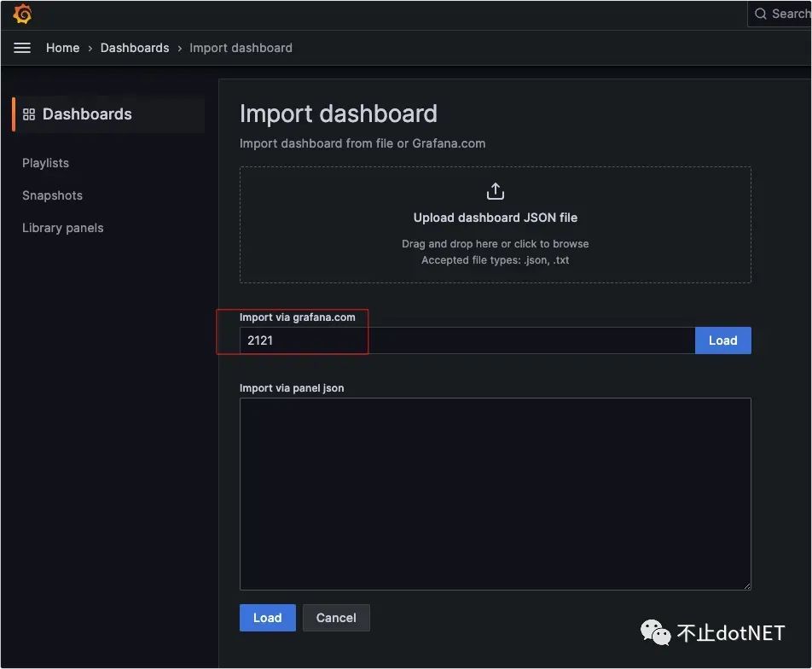Click the panel json textarea resize handle

point(746,585)
